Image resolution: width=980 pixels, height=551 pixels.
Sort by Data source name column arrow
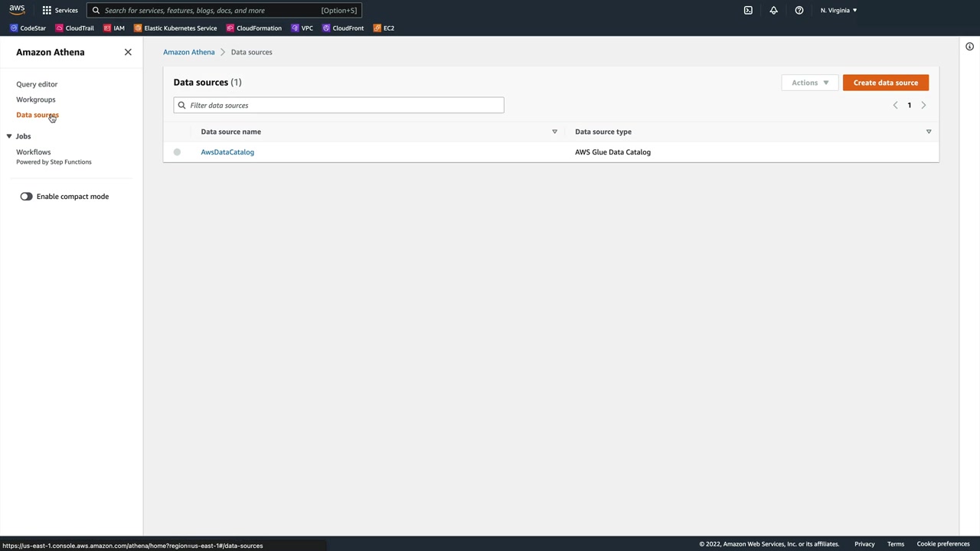pos(555,132)
